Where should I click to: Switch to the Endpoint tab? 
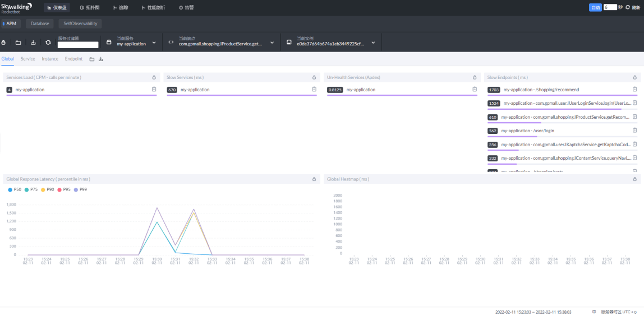click(73, 59)
